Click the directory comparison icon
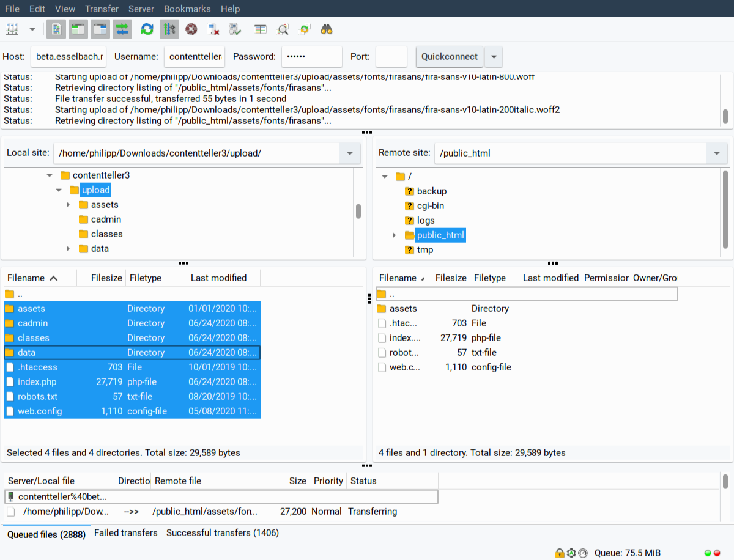 click(283, 29)
